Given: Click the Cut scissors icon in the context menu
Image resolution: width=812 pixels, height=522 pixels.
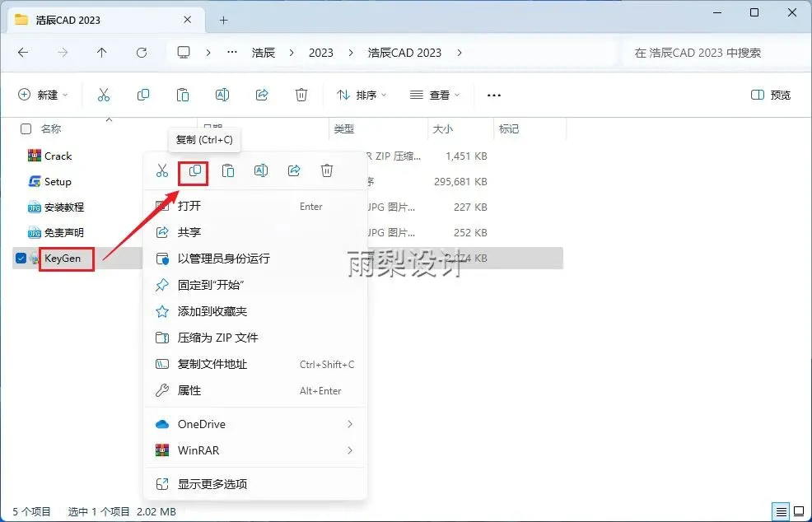Looking at the screenshot, I should coord(162,170).
